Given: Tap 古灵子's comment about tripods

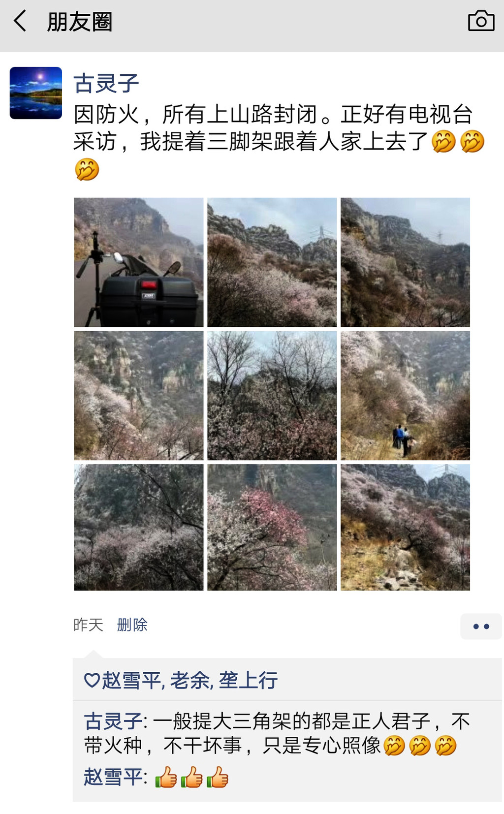Looking at the screenshot, I should click(277, 733).
